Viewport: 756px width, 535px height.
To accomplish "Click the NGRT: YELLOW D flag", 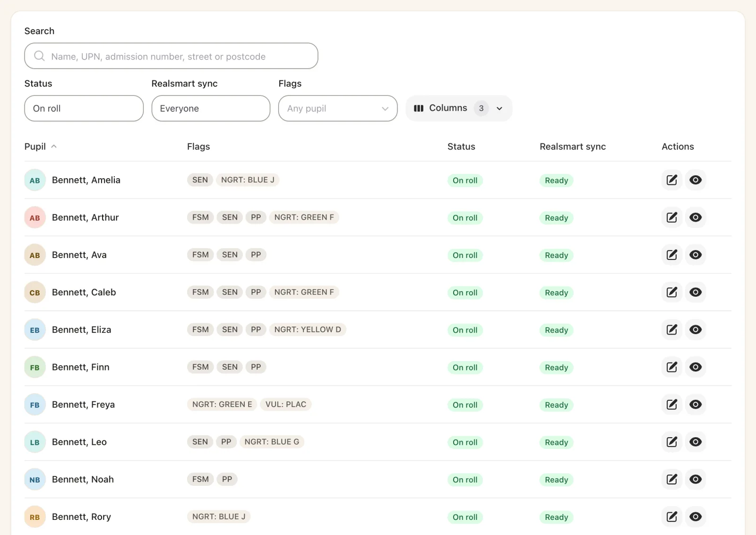I will tap(308, 329).
